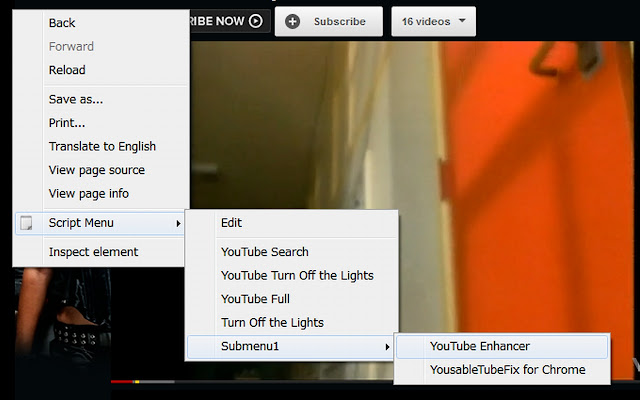Click the Subscribe button

click(329, 21)
